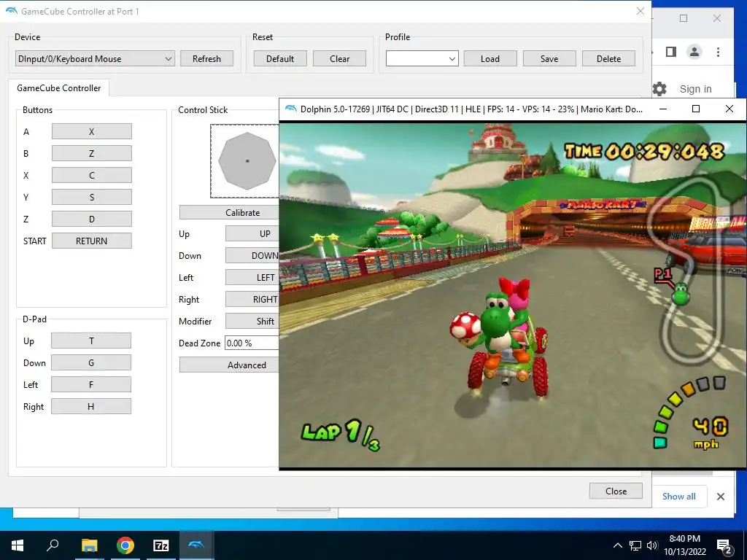Open the Device dropdown list
Image resolution: width=747 pixels, height=560 pixels.
click(95, 58)
